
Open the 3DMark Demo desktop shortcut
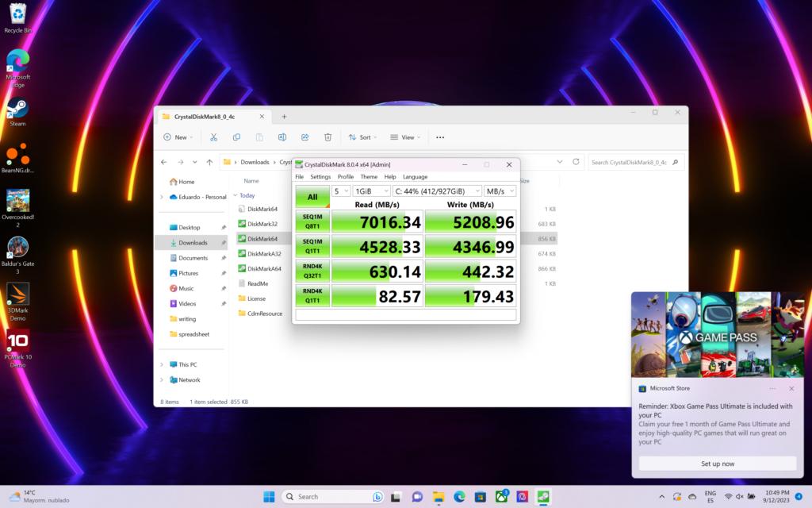pos(17,302)
